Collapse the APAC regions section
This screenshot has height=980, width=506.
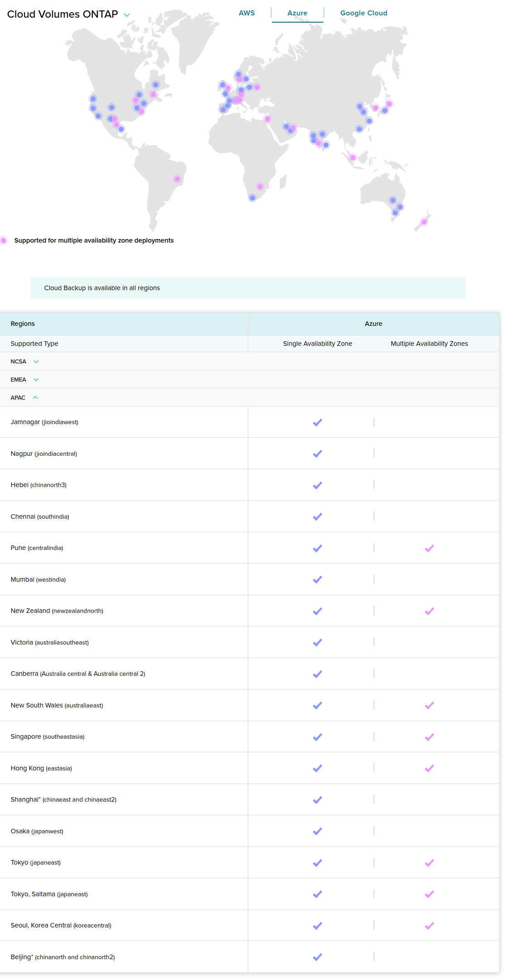35,397
